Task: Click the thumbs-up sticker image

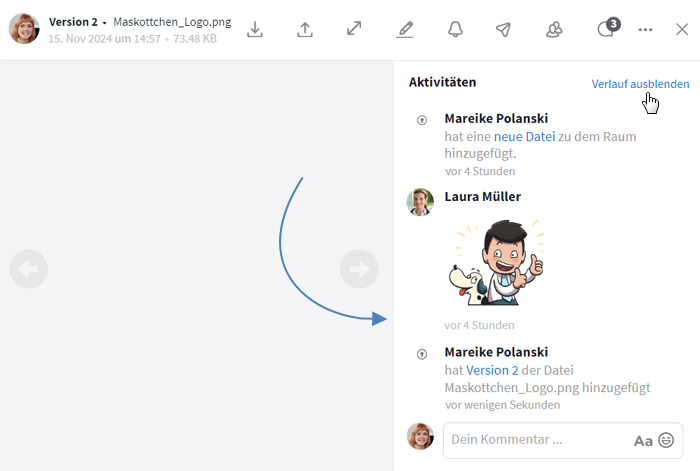Action: [x=496, y=263]
